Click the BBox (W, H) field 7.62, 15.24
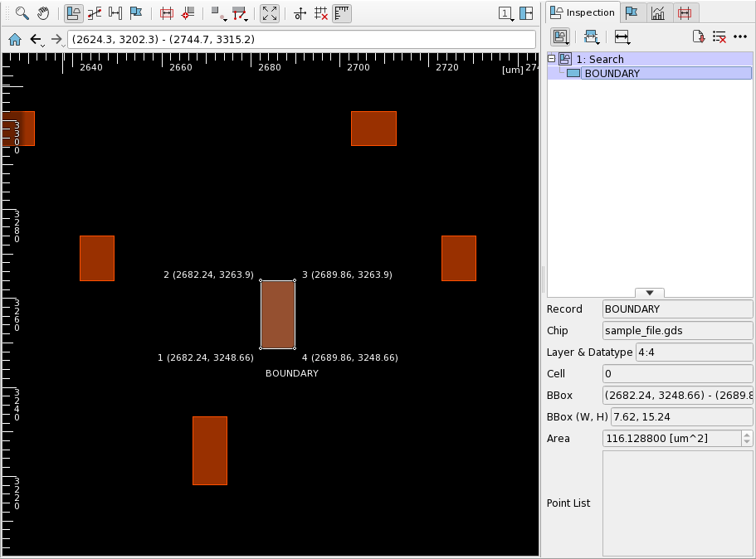The image size is (756, 559). 682,417
